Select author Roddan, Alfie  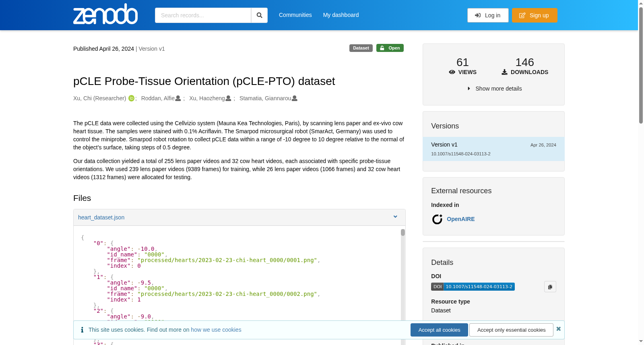point(158,98)
